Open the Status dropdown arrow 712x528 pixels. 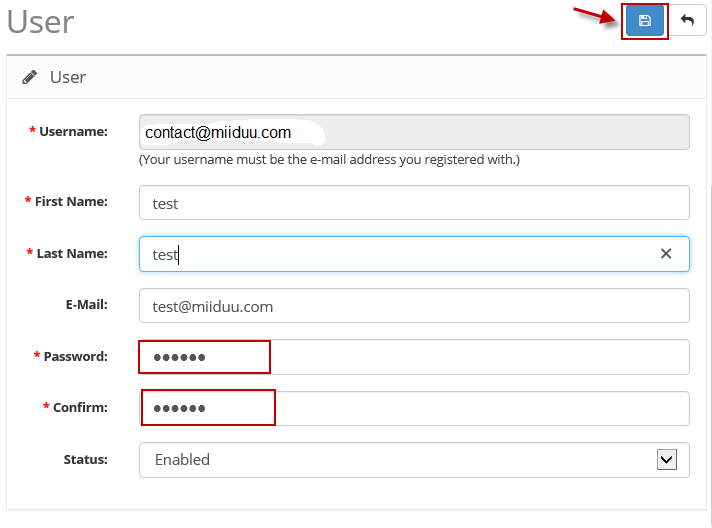click(667, 459)
